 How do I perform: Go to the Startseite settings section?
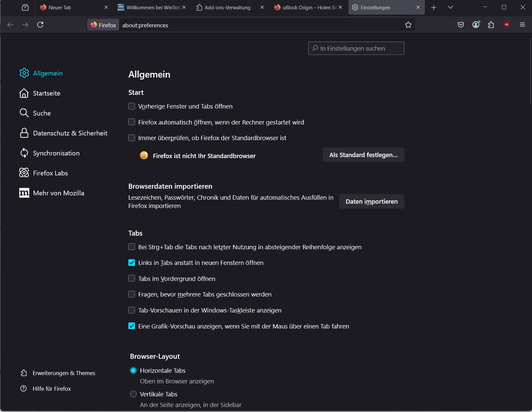47,93
